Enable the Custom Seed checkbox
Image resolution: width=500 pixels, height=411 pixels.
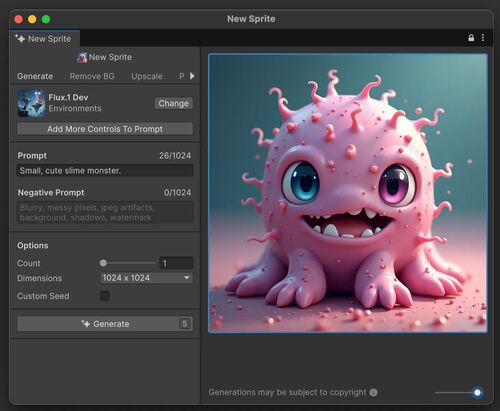pyautogui.click(x=105, y=296)
